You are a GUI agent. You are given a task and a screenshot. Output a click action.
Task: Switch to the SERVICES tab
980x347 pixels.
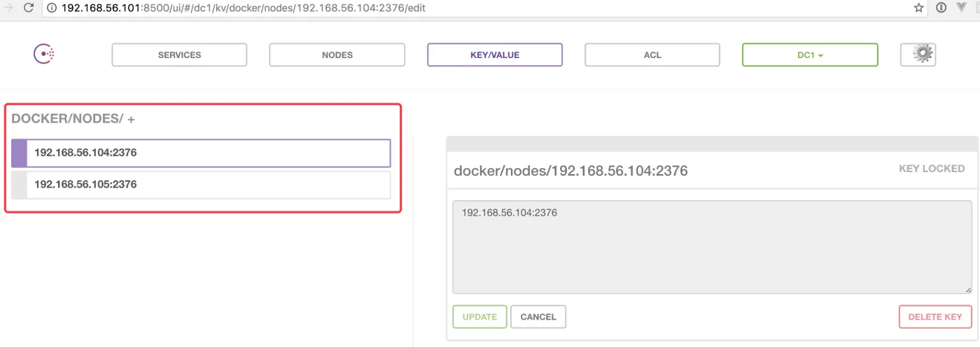point(179,55)
